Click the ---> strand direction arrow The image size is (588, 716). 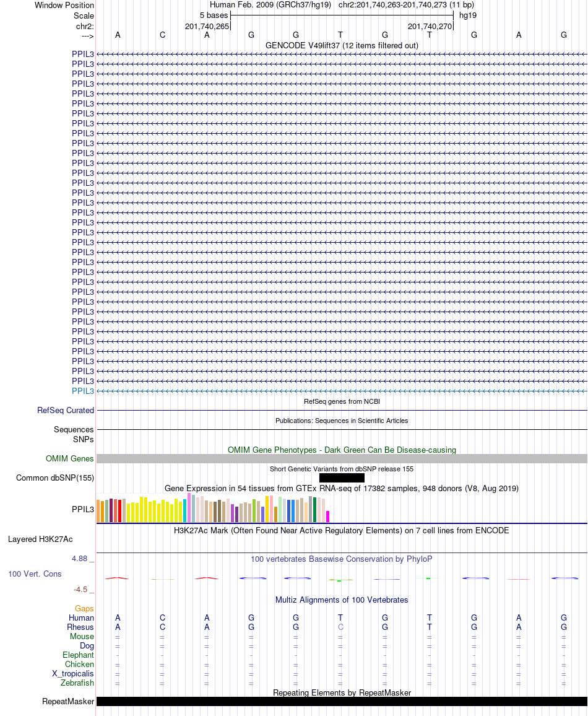(x=88, y=36)
